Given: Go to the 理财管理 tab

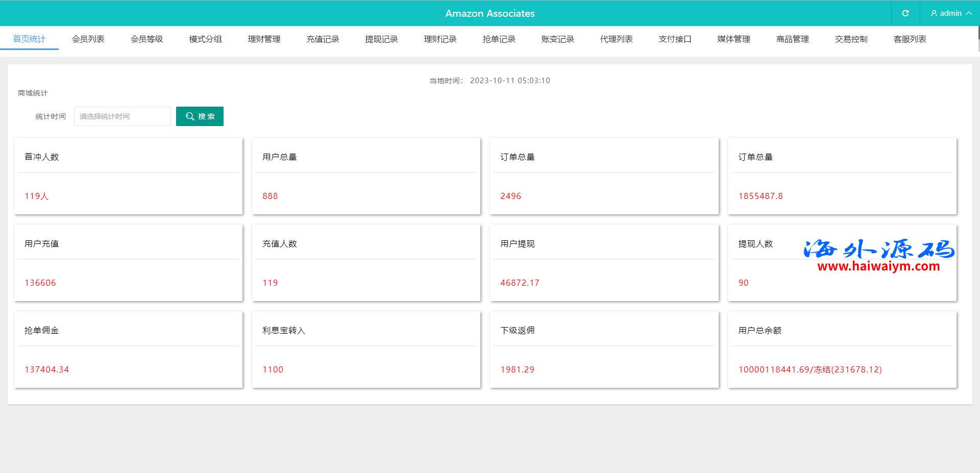Looking at the screenshot, I should 264,39.
